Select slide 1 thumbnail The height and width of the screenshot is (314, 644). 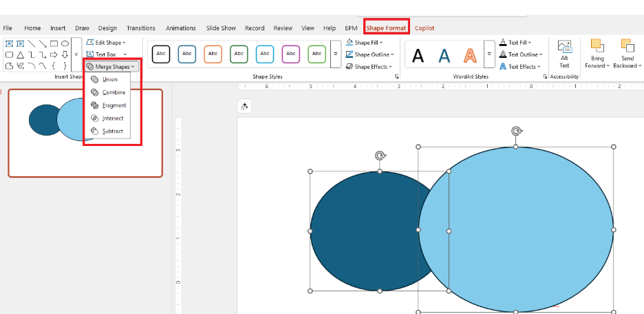click(85, 133)
